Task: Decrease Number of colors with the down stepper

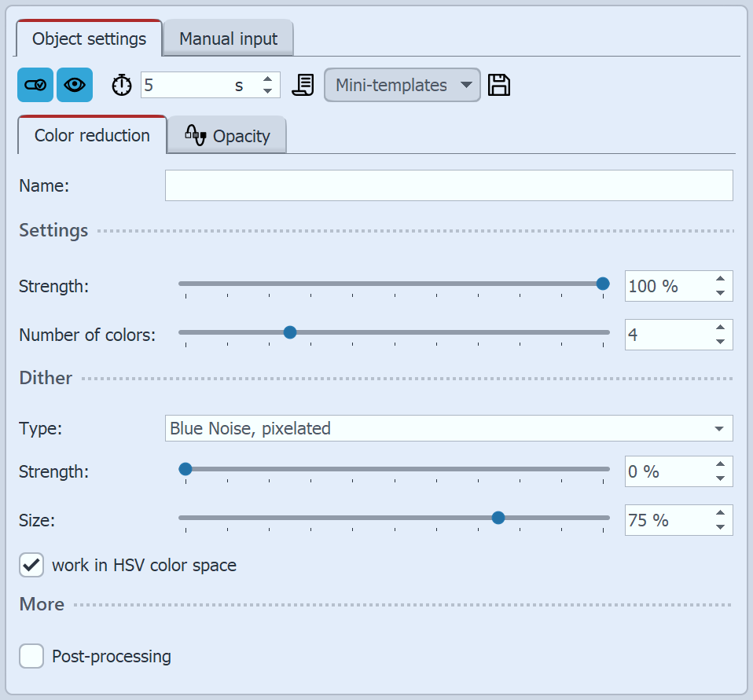Action: [720, 341]
